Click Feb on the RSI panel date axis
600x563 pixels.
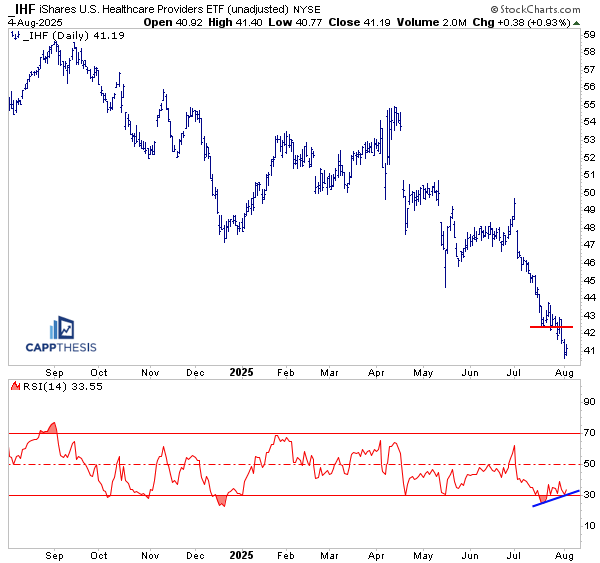tap(285, 556)
